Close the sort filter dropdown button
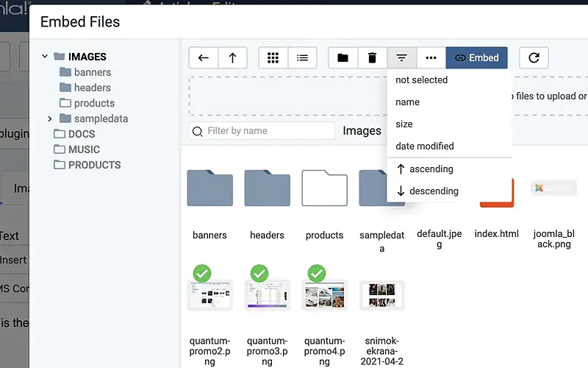This screenshot has height=368, width=588. point(401,58)
